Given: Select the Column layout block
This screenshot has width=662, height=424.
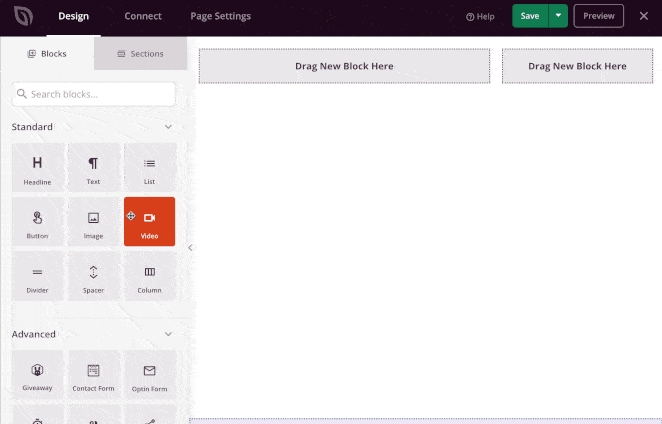Looking at the screenshot, I should point(149,276).
